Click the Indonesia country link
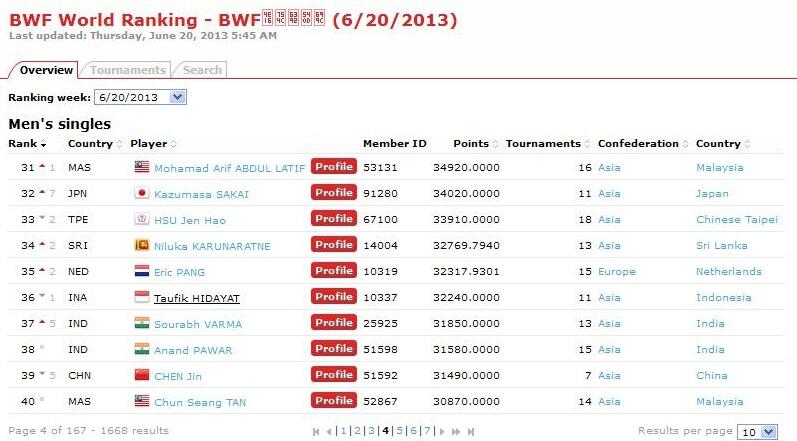Viewport: 797px width, 441px height. click(x=723, y=297)
